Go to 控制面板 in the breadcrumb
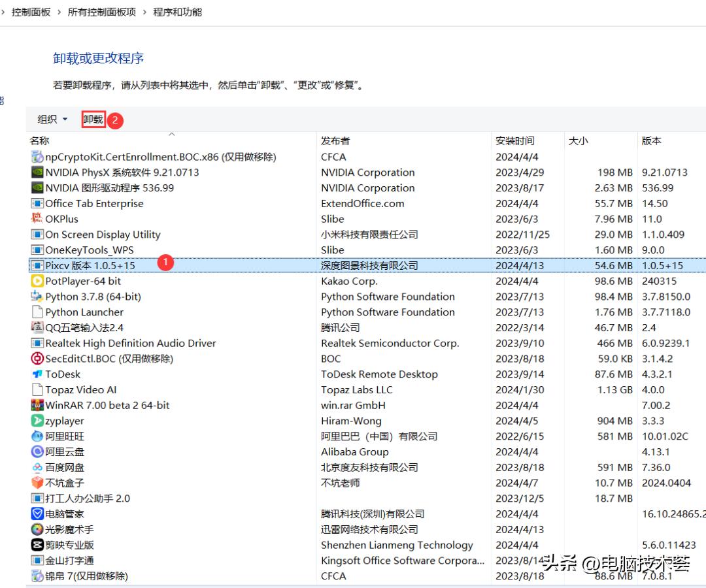The width and height of the screenshot is (706, 588). (x=31, y=12)
